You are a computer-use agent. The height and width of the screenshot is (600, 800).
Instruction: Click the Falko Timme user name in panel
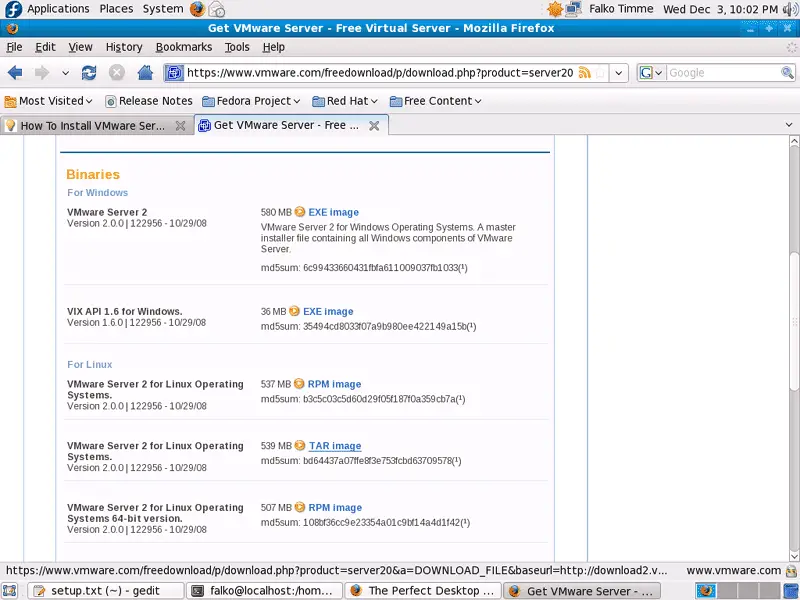[x=621, y=9]
